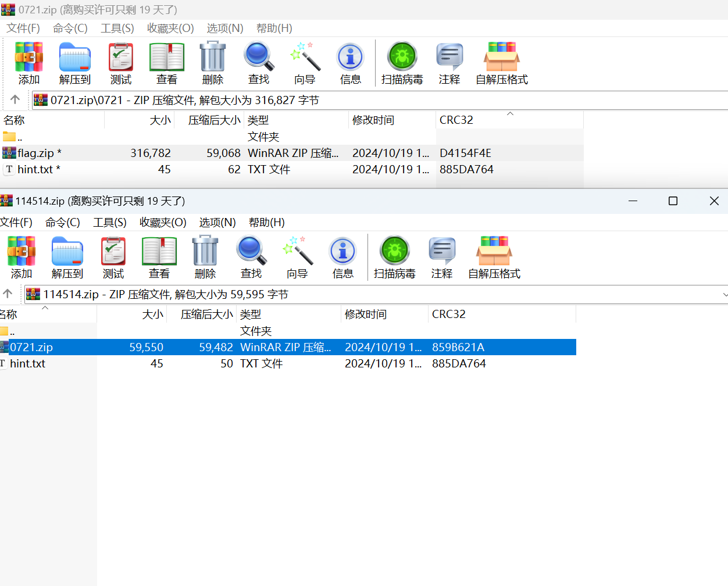Sort by Type column in 0721.zip window
The image size is (728, 586).
point(296,120)
